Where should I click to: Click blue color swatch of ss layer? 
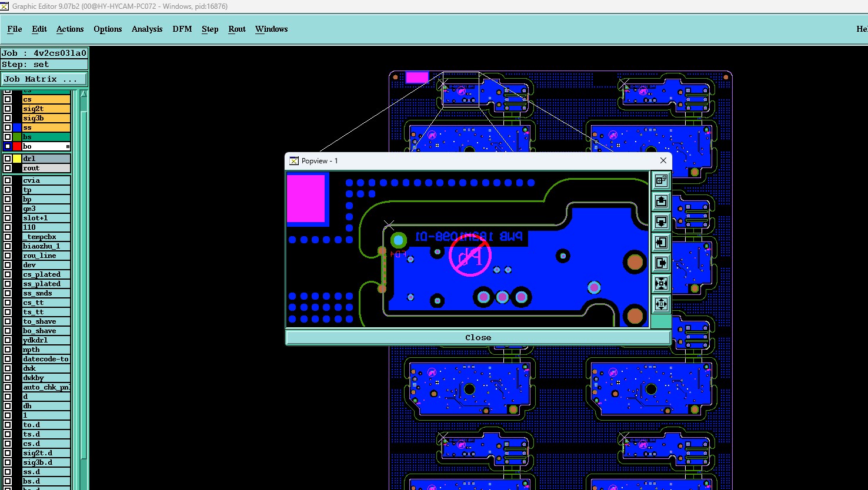[x=17, y=127]
